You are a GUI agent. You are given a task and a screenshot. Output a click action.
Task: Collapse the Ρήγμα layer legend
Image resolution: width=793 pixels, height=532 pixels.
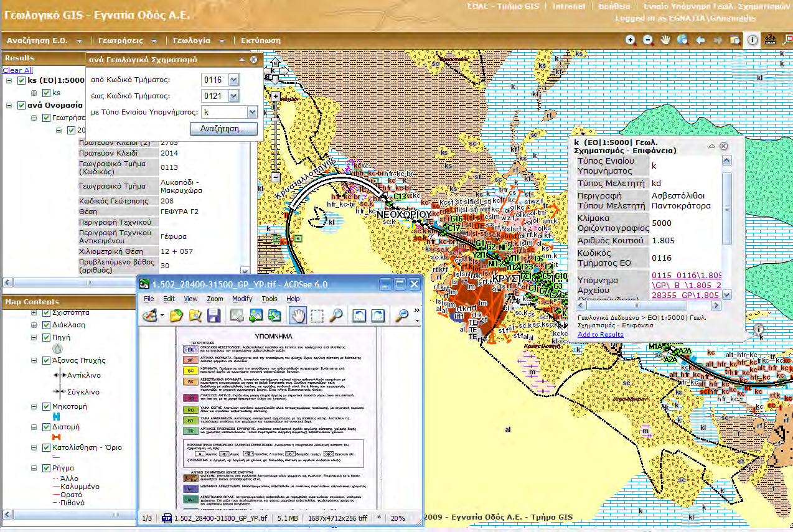coord(34,468)
